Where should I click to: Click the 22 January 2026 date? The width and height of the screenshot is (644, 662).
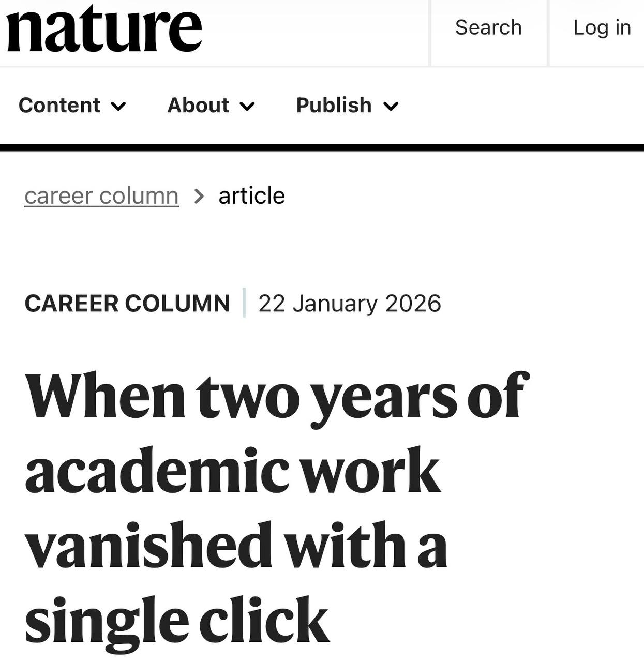[350, 304]
